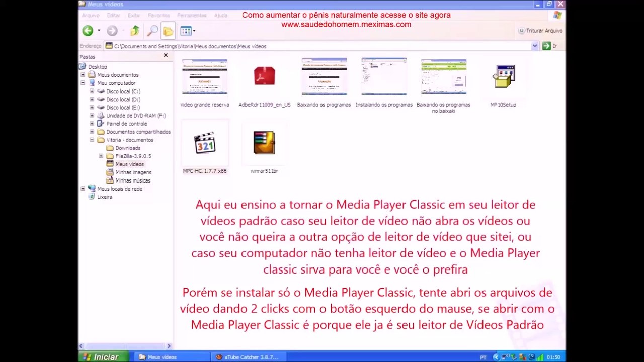The height and width of the screenshot is (362, 644).
Task: Toggle the Folders pane button
Action: click(168, 31)
